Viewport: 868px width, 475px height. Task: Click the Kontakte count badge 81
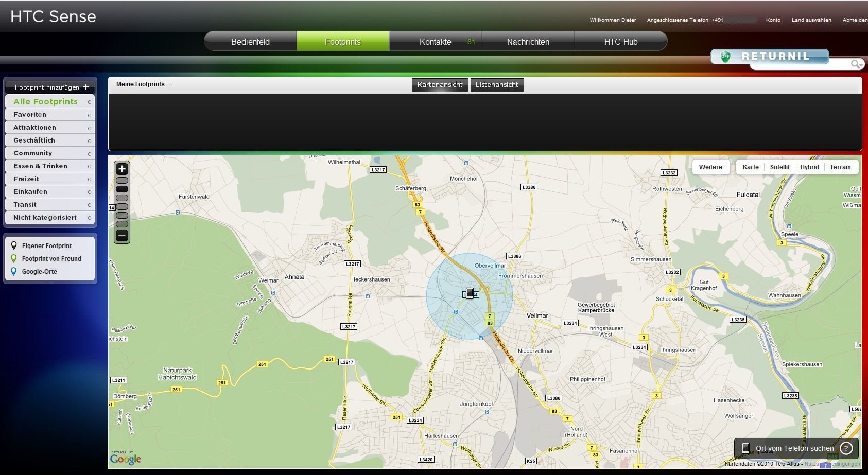[x=471, y=42]
